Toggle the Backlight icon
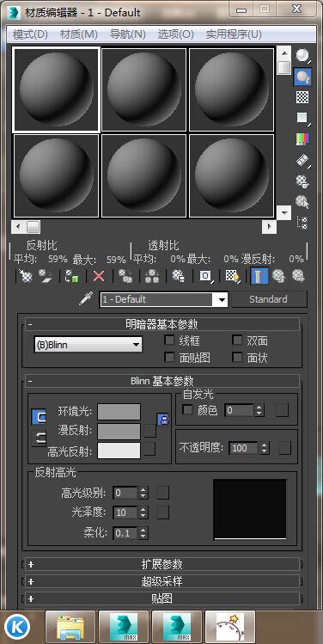This screenshot has width=323, height=644. (302, 77)
